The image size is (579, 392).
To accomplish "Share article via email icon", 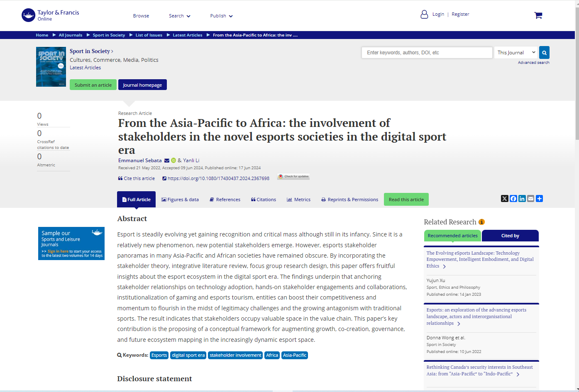I will (531, 199).
